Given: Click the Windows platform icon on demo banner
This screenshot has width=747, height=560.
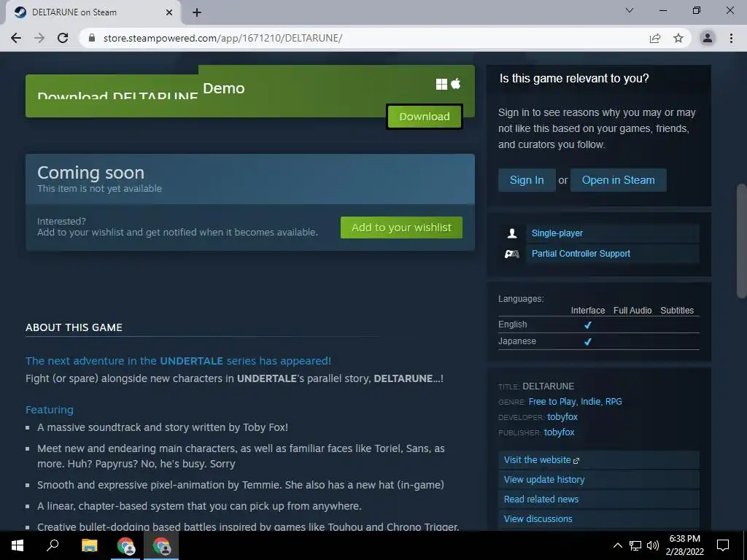Looking at the screenshot, I should pos(441,85).
